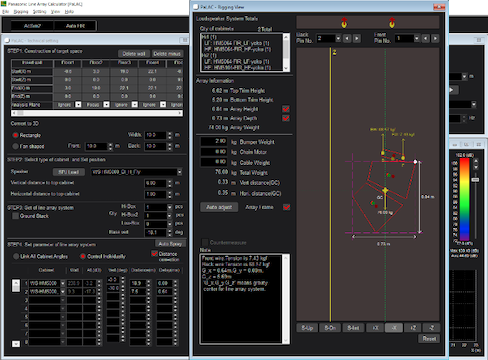Click Front Pin No. previous arrow

426,39
